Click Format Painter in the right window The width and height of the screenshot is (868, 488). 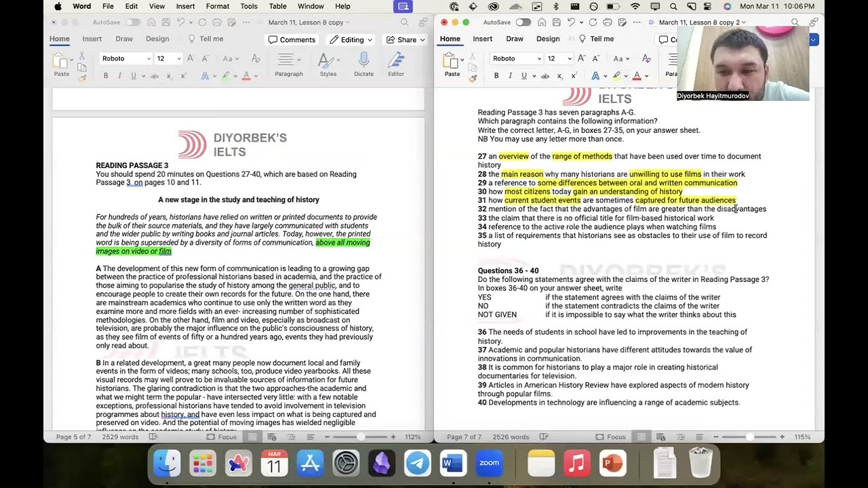pyautogui.click(x=473, y=79)
